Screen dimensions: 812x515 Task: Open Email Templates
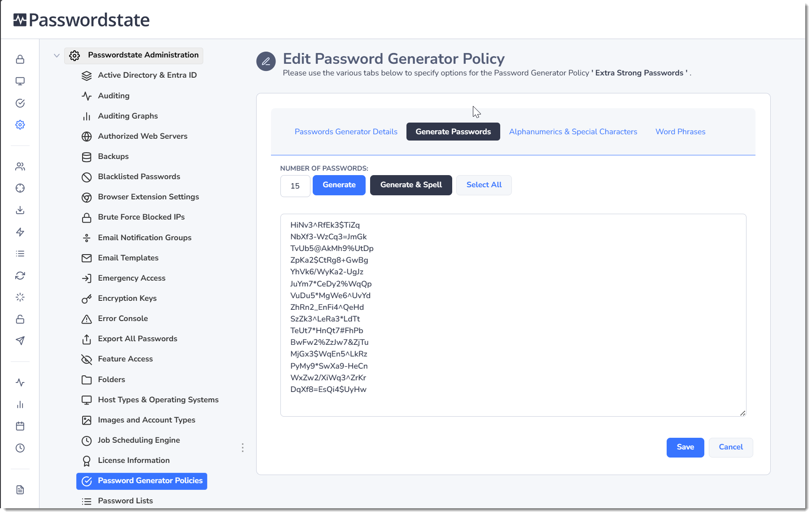coord(128,258)
